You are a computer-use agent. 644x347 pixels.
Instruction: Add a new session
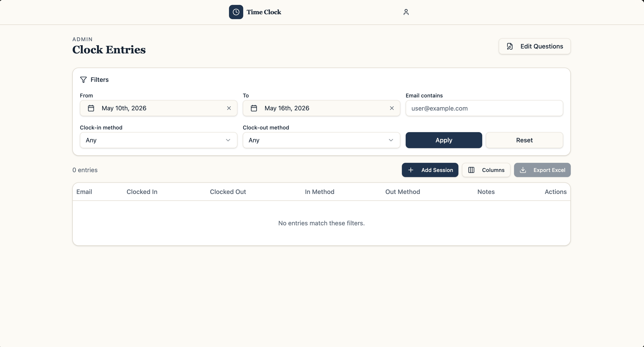pos(430,170)
